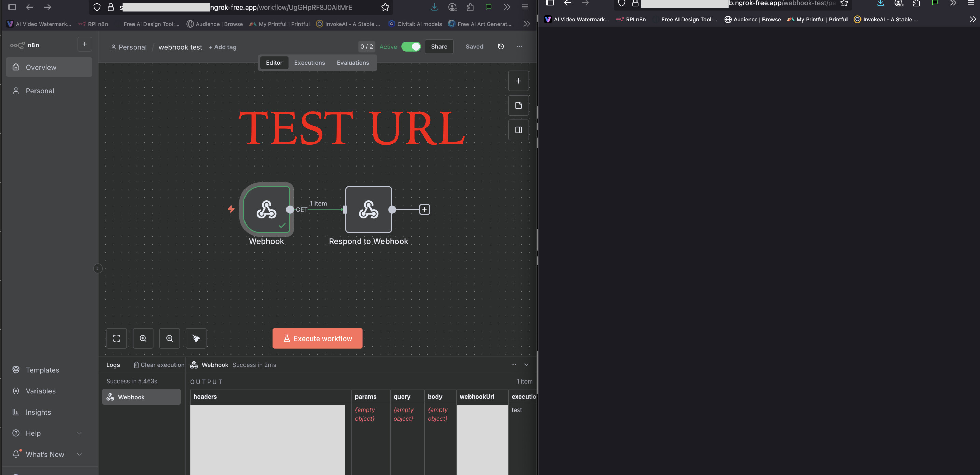This screenshot has height=475, width=980.
Task: Expand the What's New section
Action: point(79,454)
